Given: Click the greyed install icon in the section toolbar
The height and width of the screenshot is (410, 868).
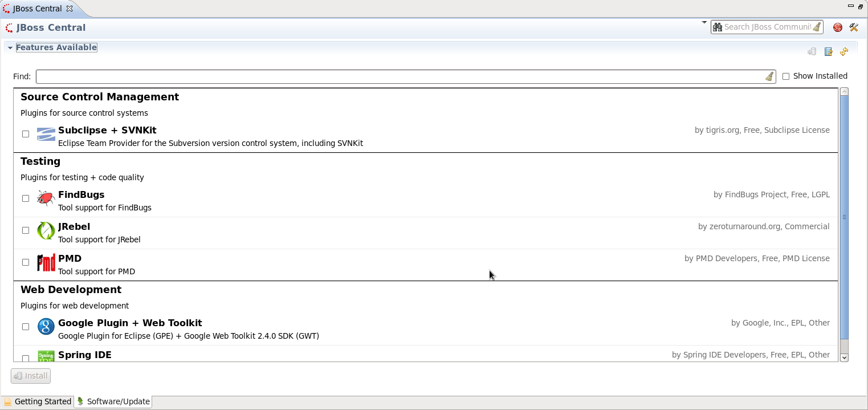Looking at the screenshot, I should (812, 52).
